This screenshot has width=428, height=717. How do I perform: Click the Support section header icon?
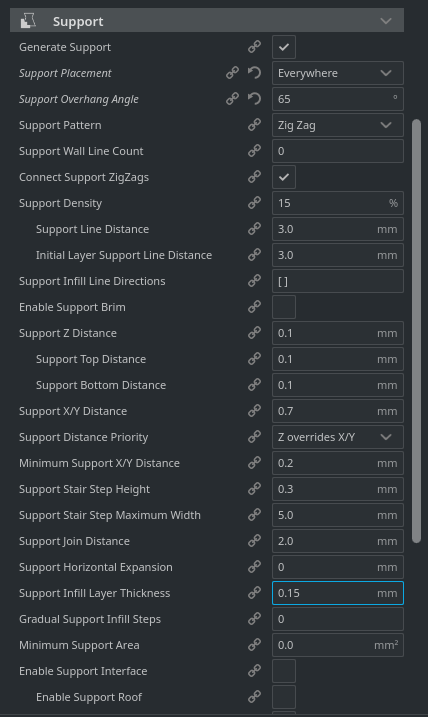pyautogui.click(x=28, y=21)
